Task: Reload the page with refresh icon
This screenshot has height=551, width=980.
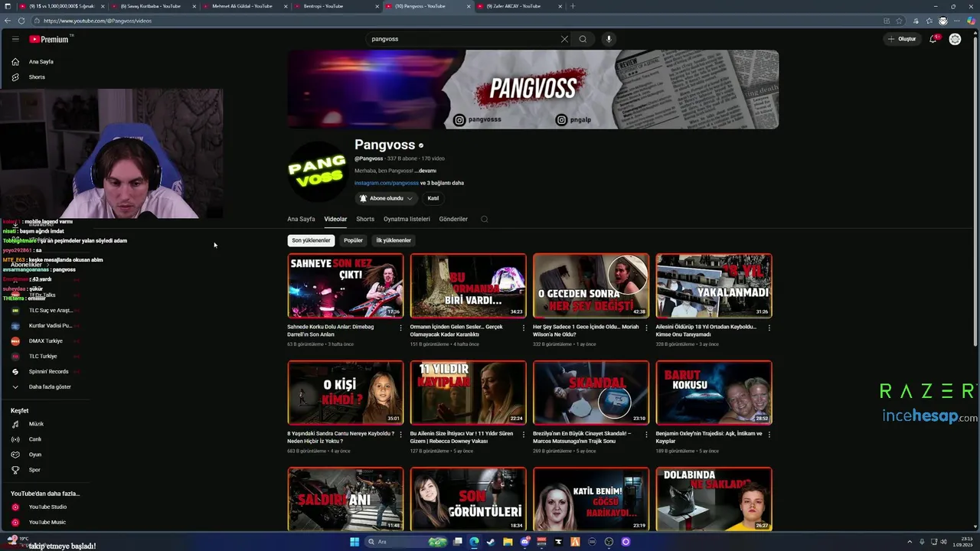Action: pyautogui.click(x=21, y=21)
